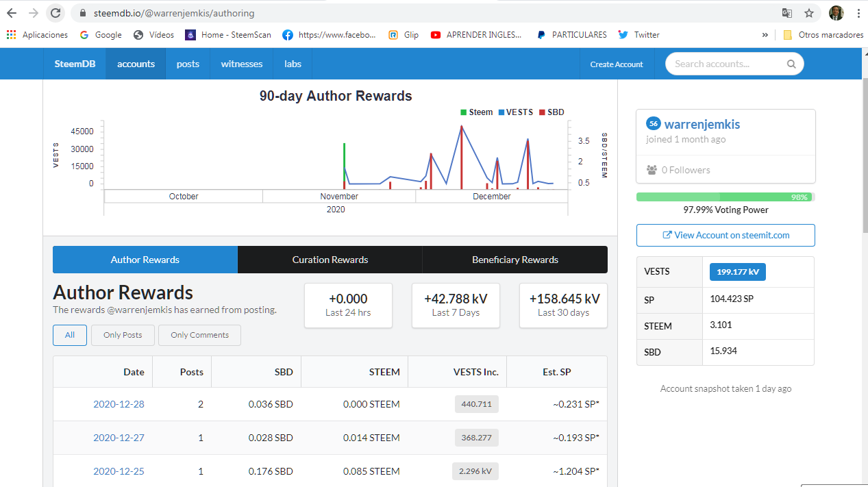Open the accounts nav tab
The height and width of the screenshot is (487, 868).
136,64
